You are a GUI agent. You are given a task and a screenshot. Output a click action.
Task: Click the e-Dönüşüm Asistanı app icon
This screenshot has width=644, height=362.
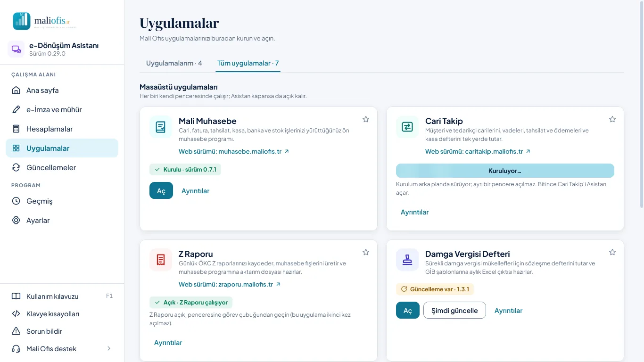16,49
